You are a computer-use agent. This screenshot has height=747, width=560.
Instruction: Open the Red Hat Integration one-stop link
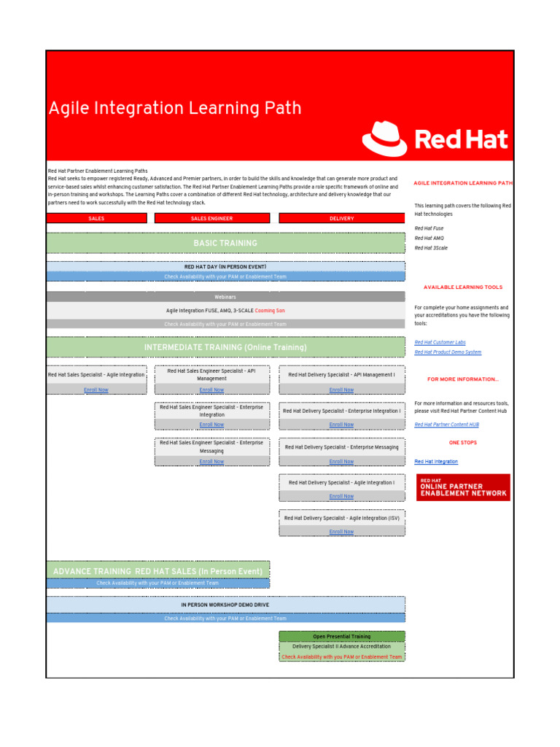pyautogui.click(x=436, y=462)
